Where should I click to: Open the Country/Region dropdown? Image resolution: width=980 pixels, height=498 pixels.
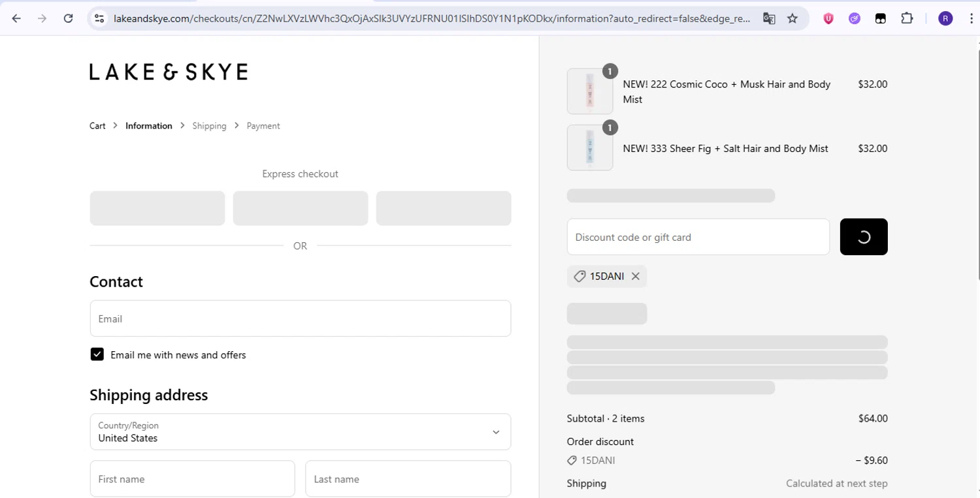click(x=301, y=431)
